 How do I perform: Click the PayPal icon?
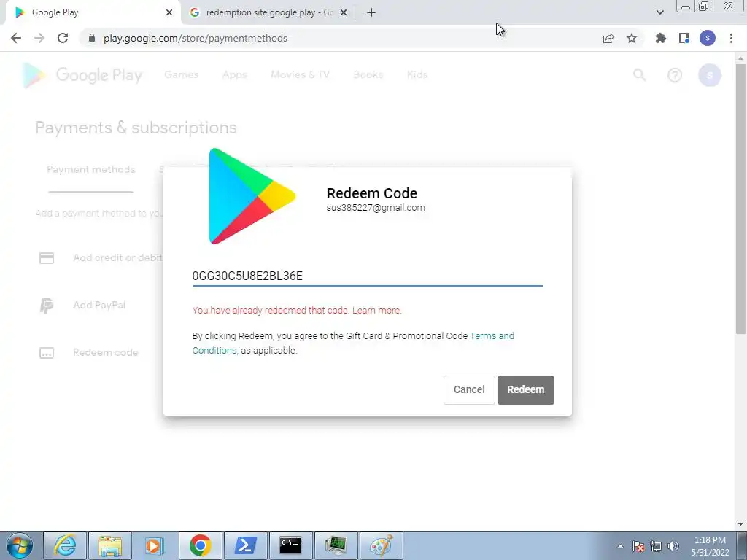[x=47, y=306]
